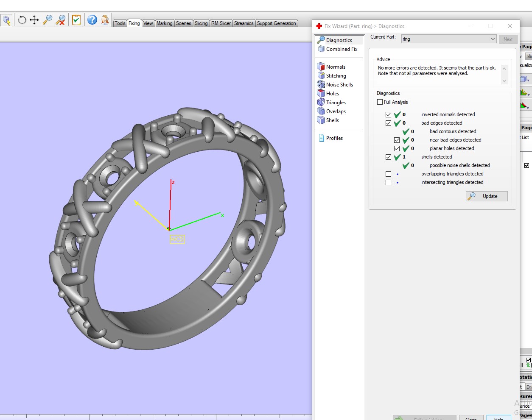The image size is (532, 420).
Task: Open the help question mark icon
Action: (x=92, y=20)
